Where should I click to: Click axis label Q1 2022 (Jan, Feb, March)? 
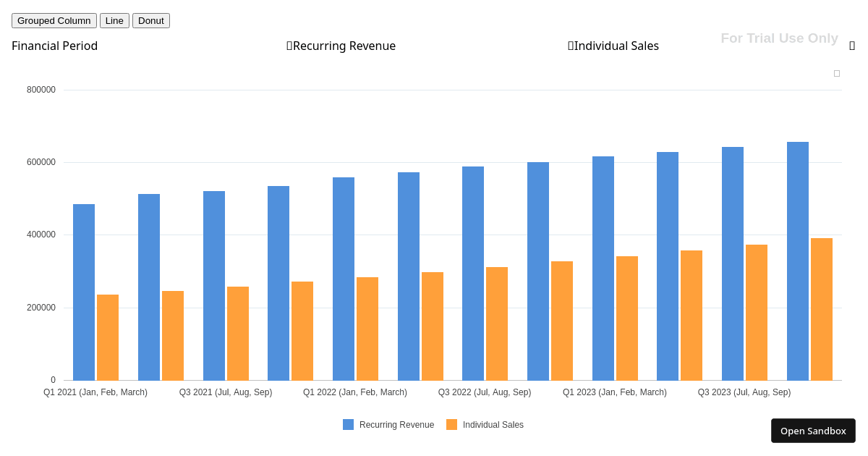(355, 392)
